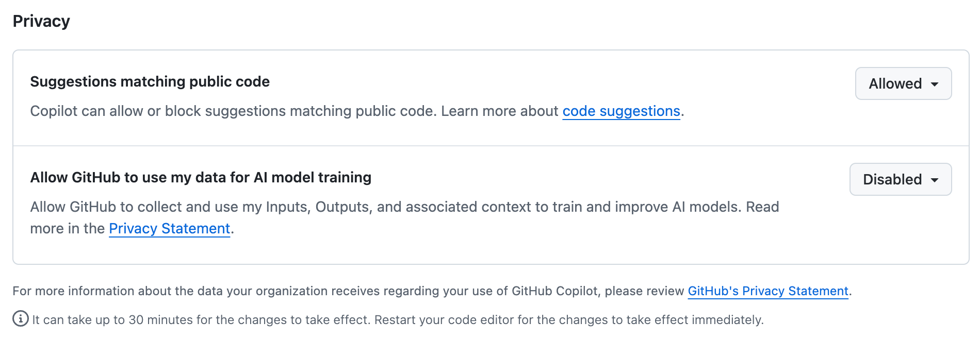Click the Suggestions matching public code heading

(150, 81)
